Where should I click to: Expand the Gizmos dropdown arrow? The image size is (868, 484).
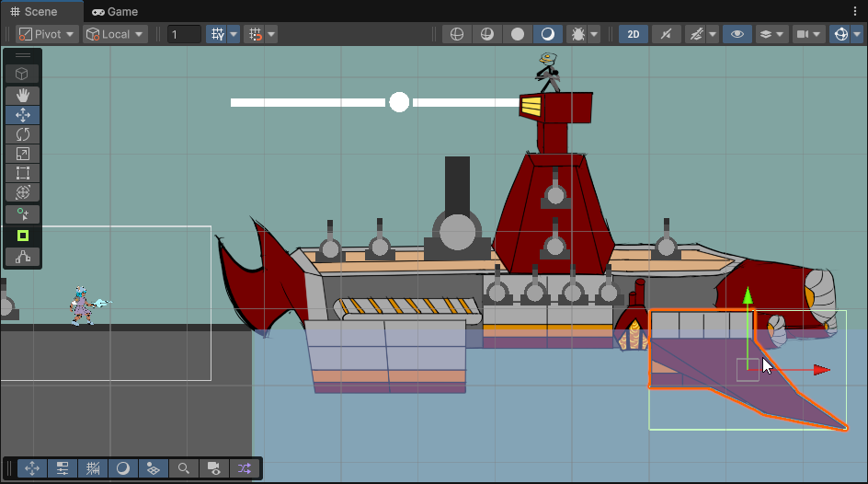pyautogui.click(x=857, y=34)
